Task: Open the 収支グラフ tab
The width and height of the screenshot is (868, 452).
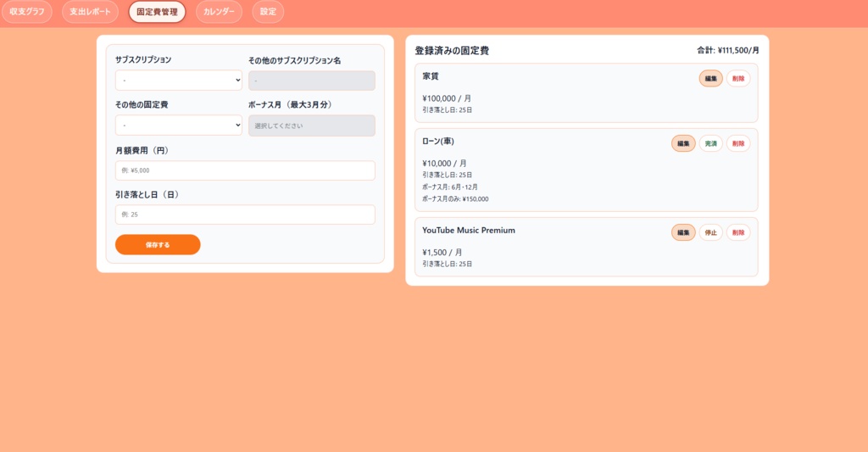Action: click(26, 12)
